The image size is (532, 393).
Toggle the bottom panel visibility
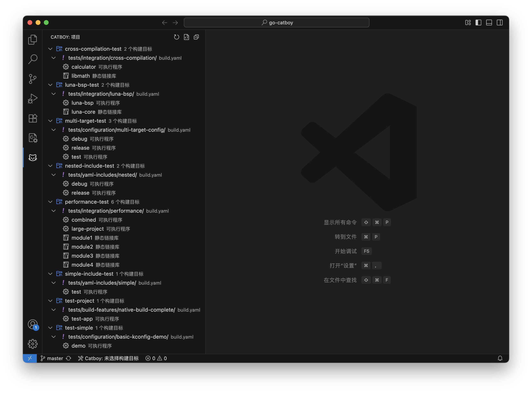click(x=489, y=23)
